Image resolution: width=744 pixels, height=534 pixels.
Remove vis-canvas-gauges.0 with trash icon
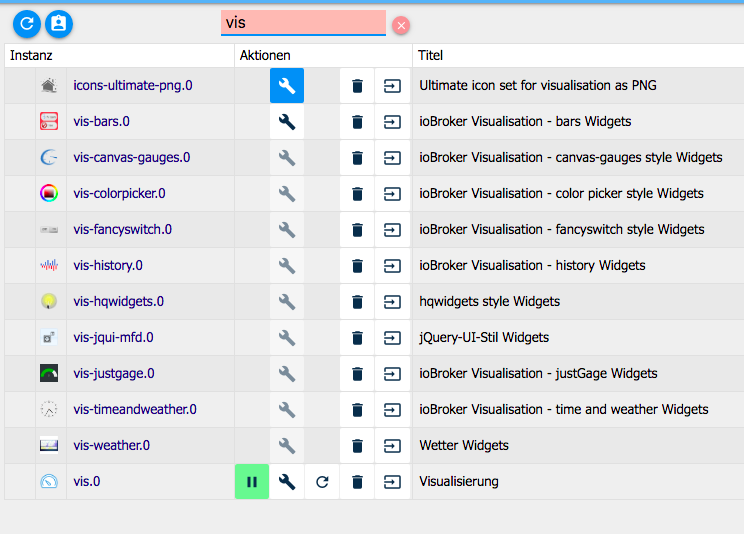pyautogui.click(x=357, y=158)
